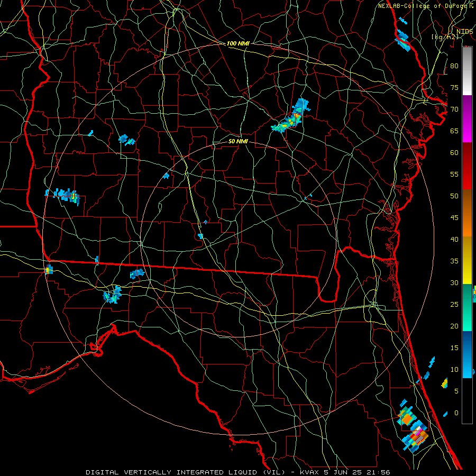
Task: Pick the dark red segment of the color scale
Action: (467, 166)
